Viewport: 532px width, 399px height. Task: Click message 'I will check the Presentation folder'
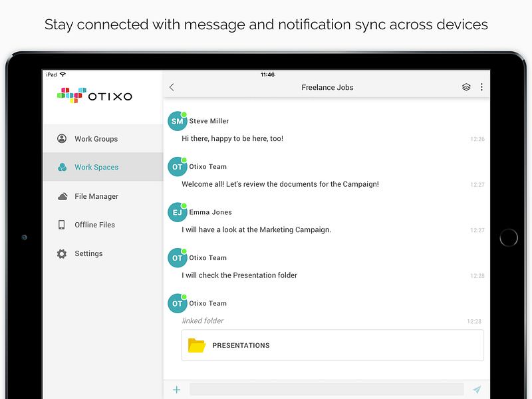tap(239, 275)
